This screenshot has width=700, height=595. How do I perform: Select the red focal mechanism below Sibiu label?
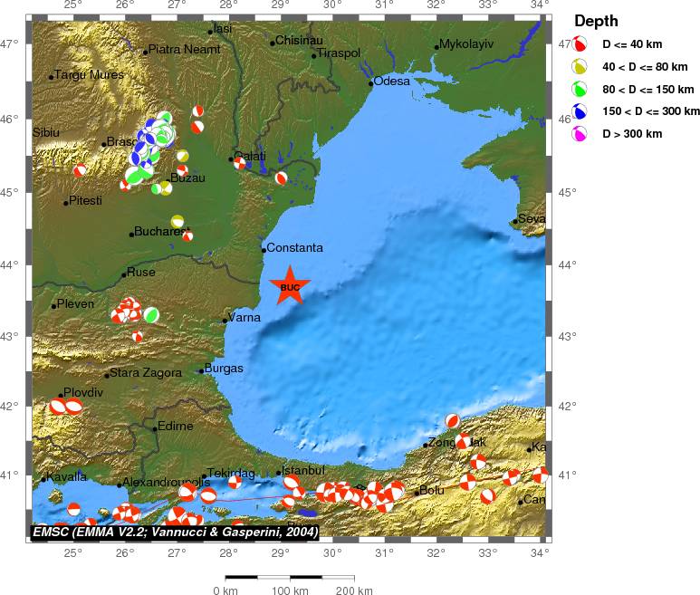pyautogui.click(x=80, y=169)
